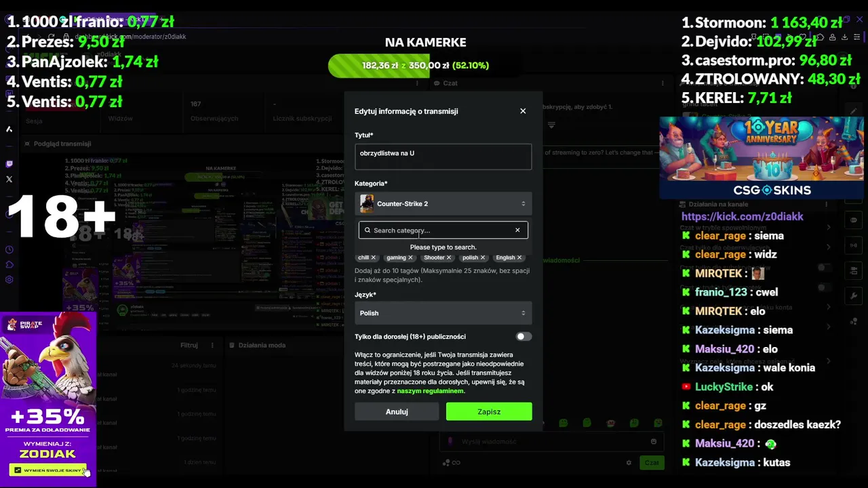Remove the polish tag
The width and height of the screenshot is (868, 488).
tap(483, 258)
